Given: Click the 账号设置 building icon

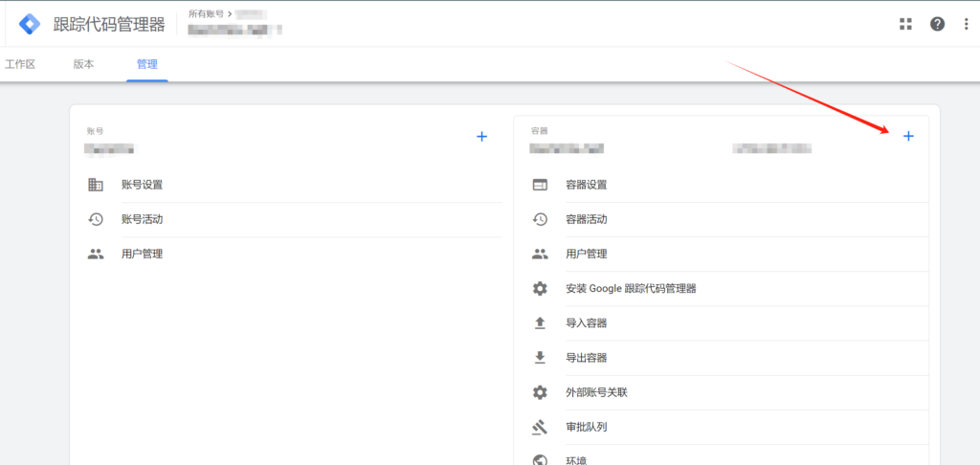Looking at the screenshot, I should [x=96, y=185].
